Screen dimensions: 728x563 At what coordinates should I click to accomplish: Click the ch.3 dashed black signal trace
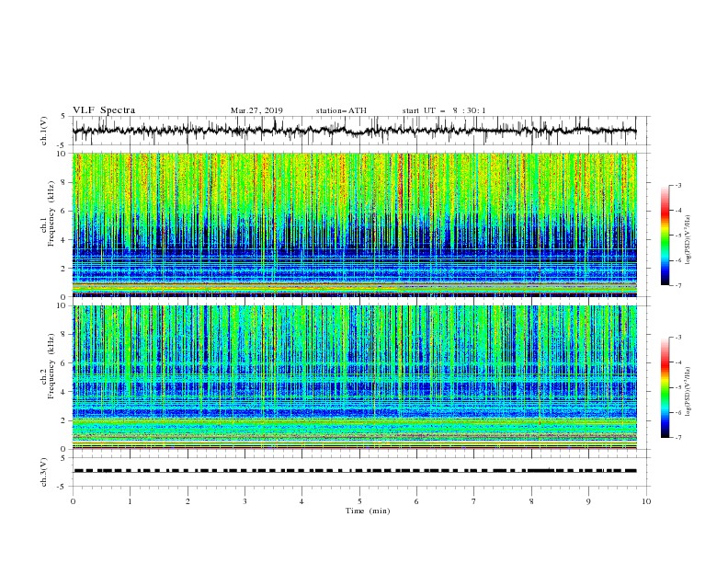coord(354,471)
